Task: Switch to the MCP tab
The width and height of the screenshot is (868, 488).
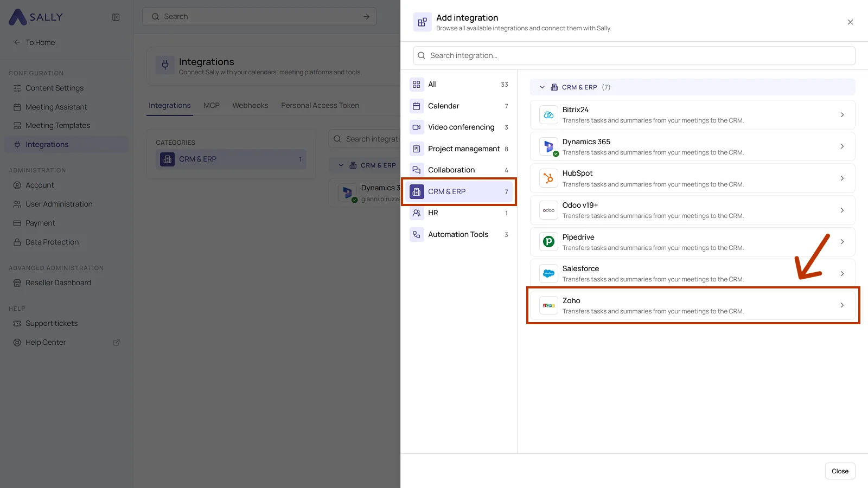Action: [x=212, y=105]
